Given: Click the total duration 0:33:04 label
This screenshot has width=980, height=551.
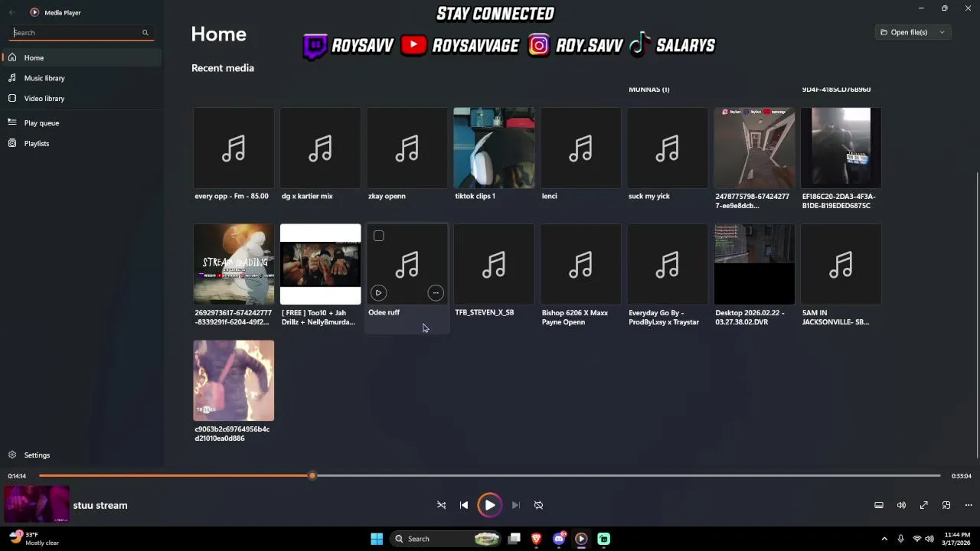Looking at the screenshot, I should [962, 476].
